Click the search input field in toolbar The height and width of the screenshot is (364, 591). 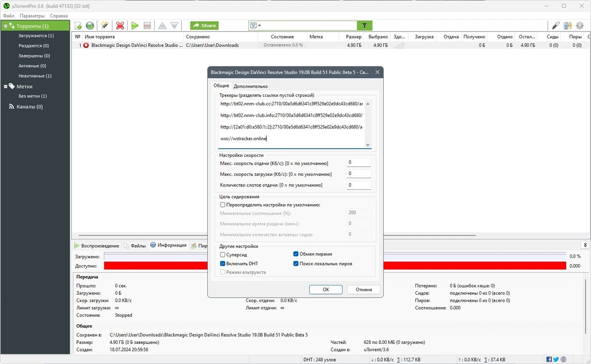[x=309, y=26]
